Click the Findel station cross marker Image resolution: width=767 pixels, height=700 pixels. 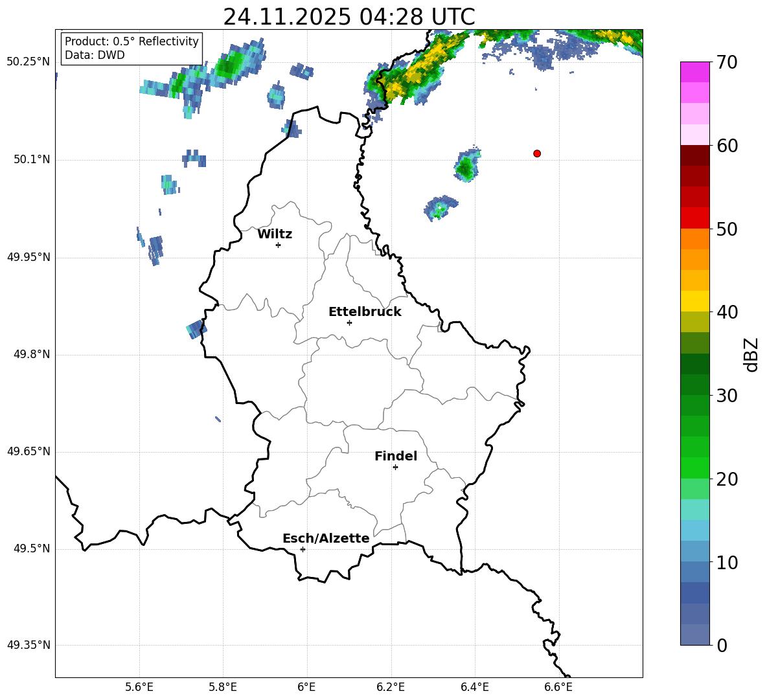395,468
